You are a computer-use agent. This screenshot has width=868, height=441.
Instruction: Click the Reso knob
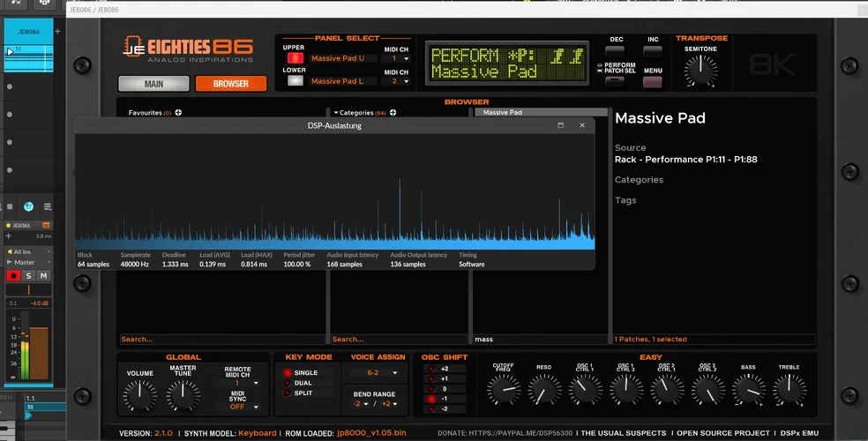[543, 390]
